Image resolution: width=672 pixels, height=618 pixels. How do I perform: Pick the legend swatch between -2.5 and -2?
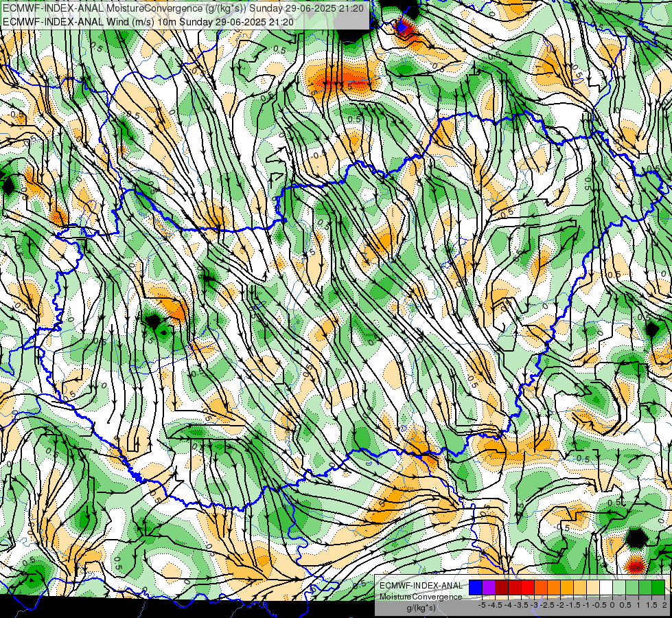tap(554, 587)
